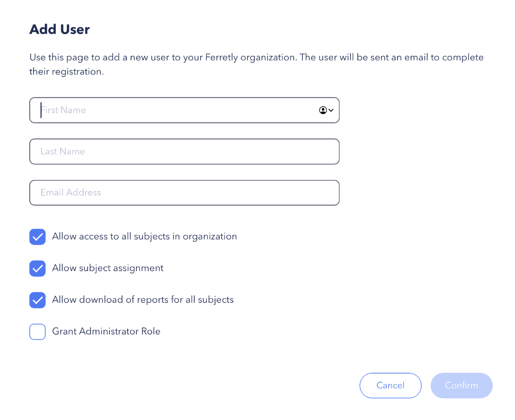The image size is (515, 420).
Task: Click 'Allow download of reports for all subjects' text
Action: coord(143,299)
